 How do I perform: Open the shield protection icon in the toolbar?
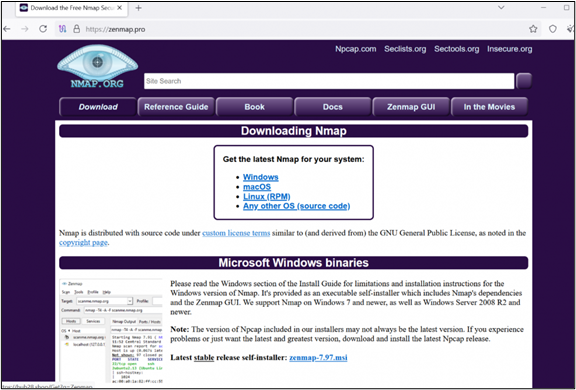552,29
